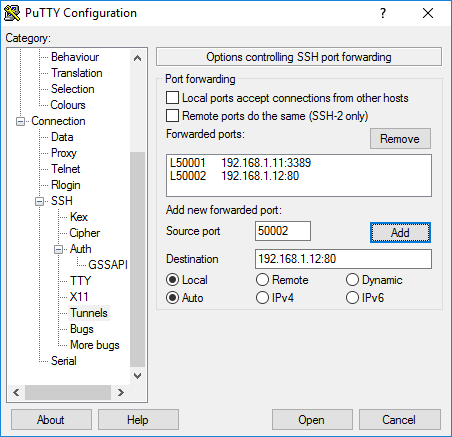Click the About button
This screenshot has height=437, width=452.
click(x=51, y=420)
